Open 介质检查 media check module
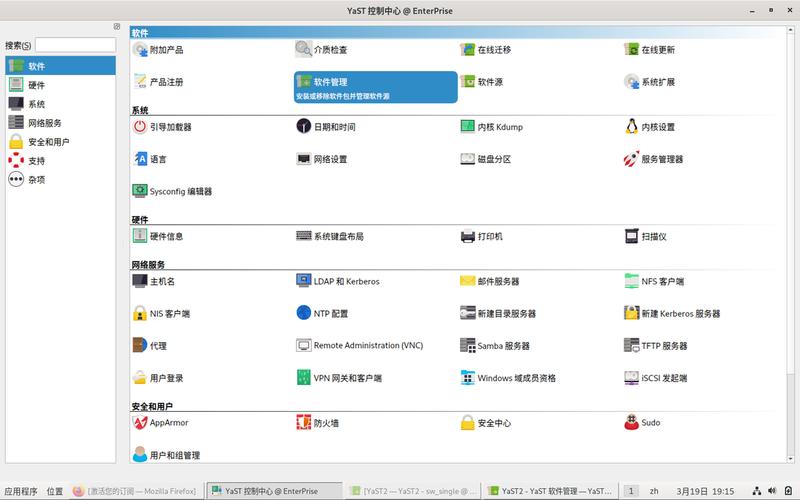The image size is (800, 500). pyautogui.click(x=321, y=49)
